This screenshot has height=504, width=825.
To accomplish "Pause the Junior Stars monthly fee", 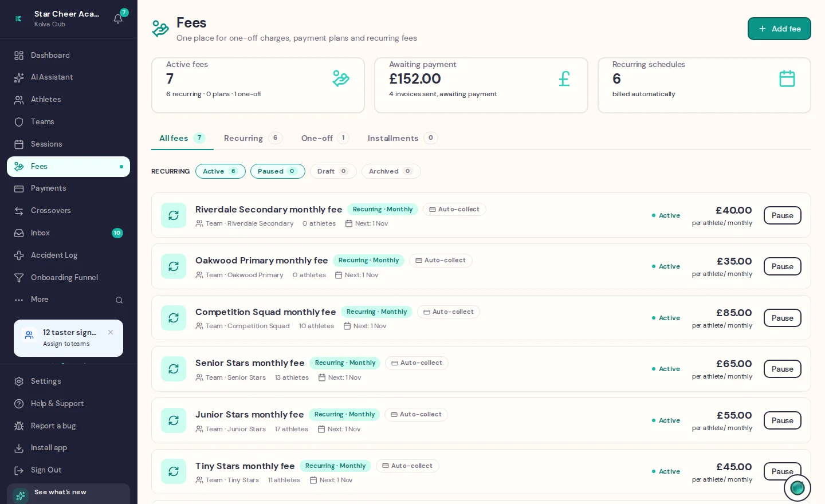I will tap(783, 420).
